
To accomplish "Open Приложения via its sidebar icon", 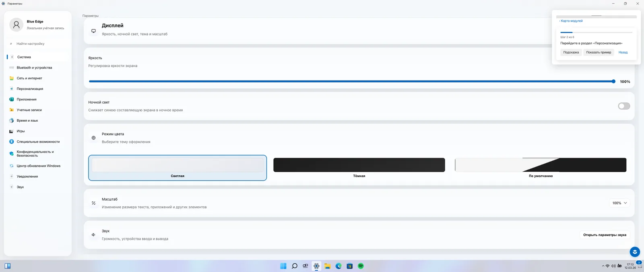I will click(12, 99).
